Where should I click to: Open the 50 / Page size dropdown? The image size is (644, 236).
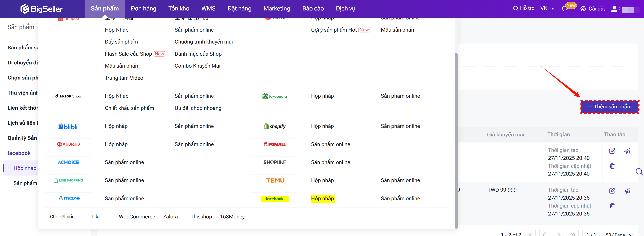619,234
